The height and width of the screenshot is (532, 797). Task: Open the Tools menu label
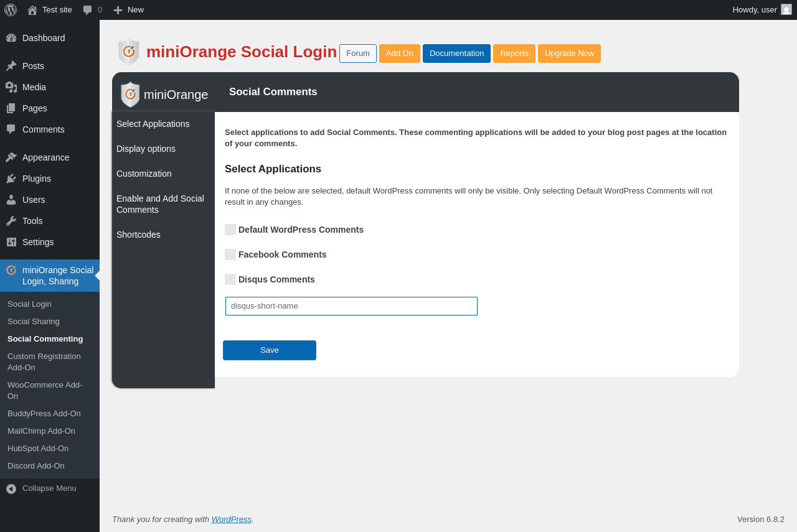click(x=32, y=221)
